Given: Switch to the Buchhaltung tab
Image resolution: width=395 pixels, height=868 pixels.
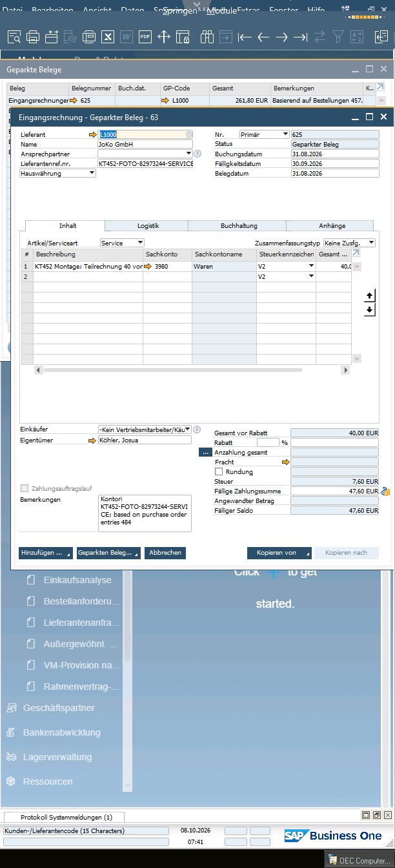Looking at the screenshot, I should (x=239, y=226).
